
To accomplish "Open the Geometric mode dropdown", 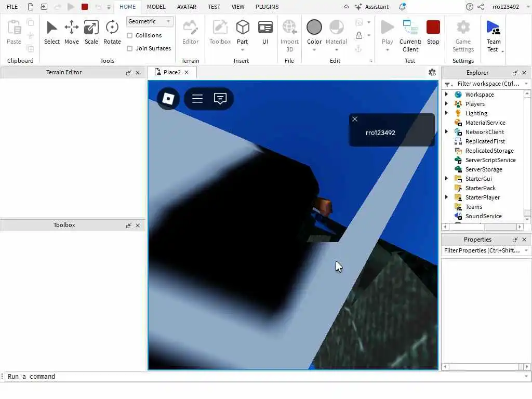I will point(150,21).
